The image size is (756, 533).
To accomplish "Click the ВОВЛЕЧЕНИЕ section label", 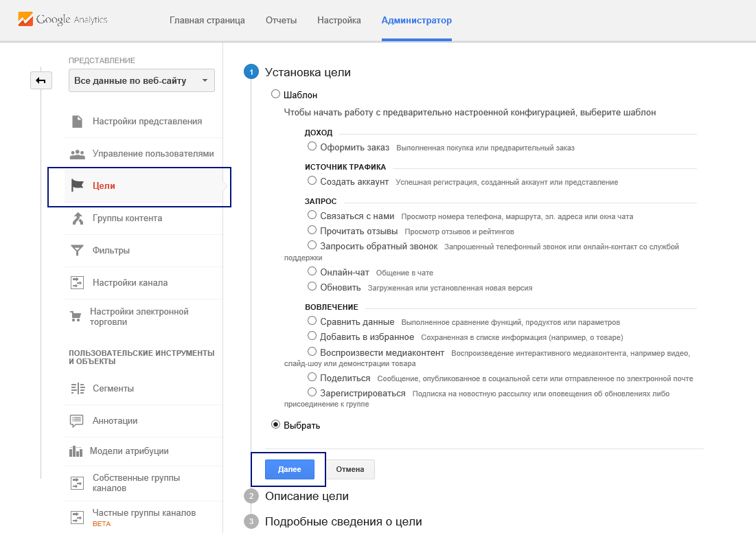I will (x=331, y=307).
